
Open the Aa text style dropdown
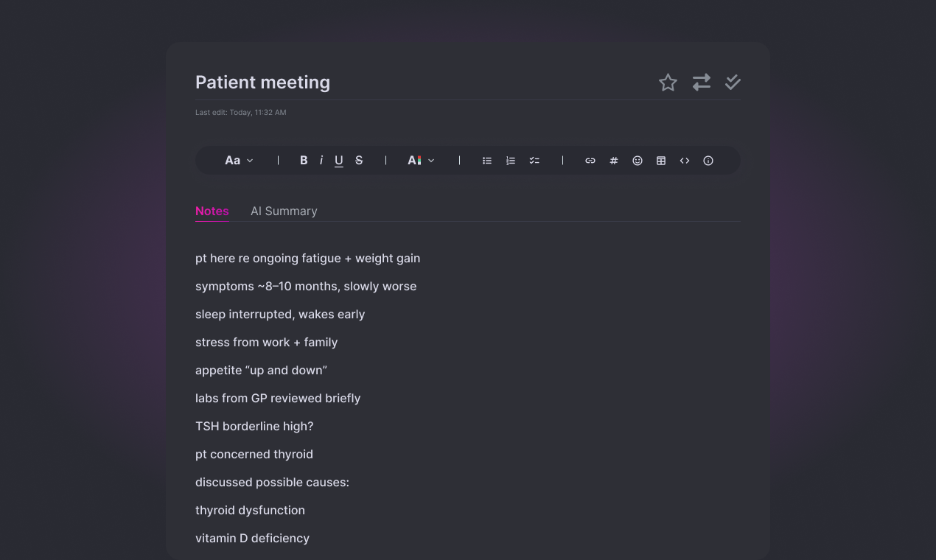237,160
